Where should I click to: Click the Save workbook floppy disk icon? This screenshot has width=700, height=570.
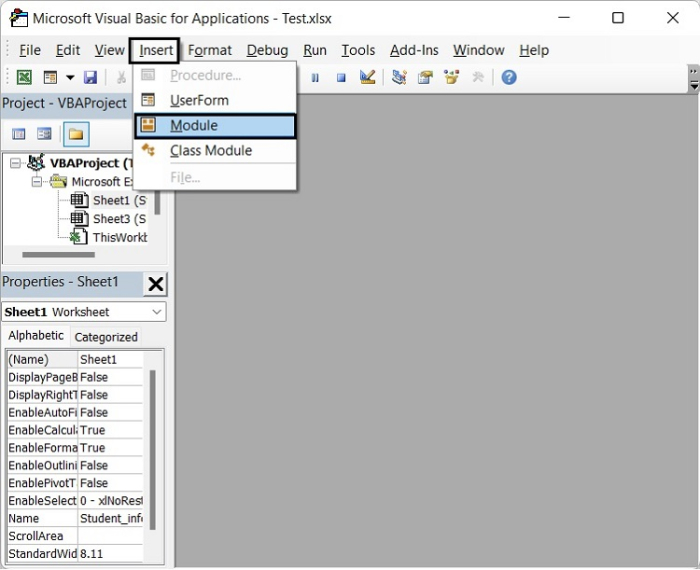[x=90, y=77]
